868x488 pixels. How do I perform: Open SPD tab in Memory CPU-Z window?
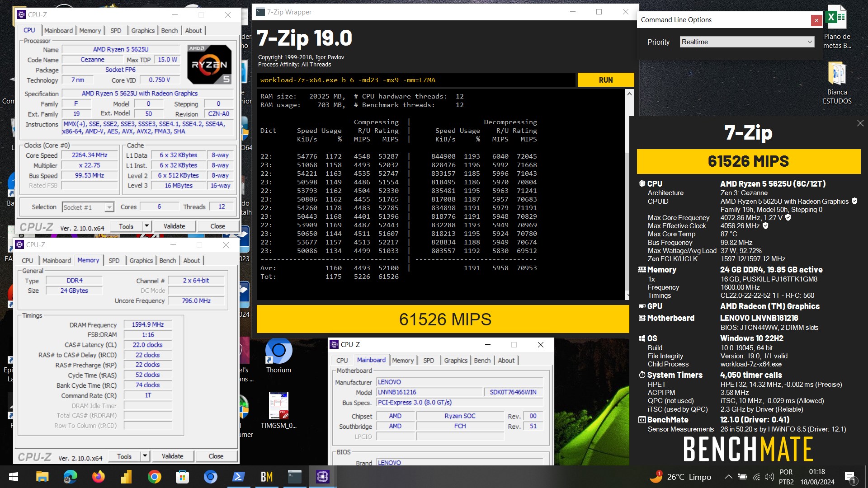tap(114, 260)
